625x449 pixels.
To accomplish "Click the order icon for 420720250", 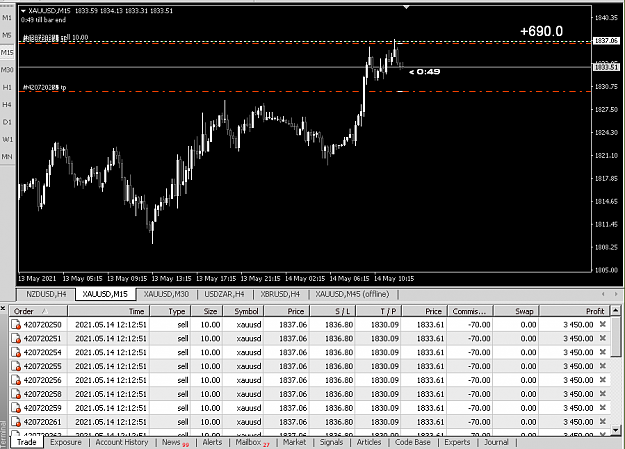I will (16, 325).
